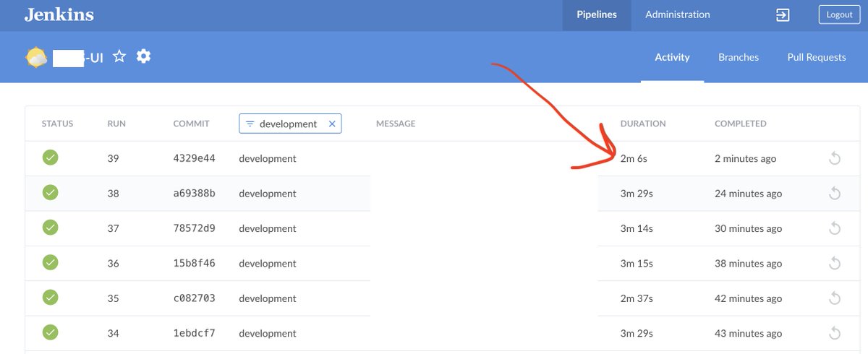The height and width of the screenshot is (354, 868).
Task: Open the Administration tab
Action: (x=678, y=14)
